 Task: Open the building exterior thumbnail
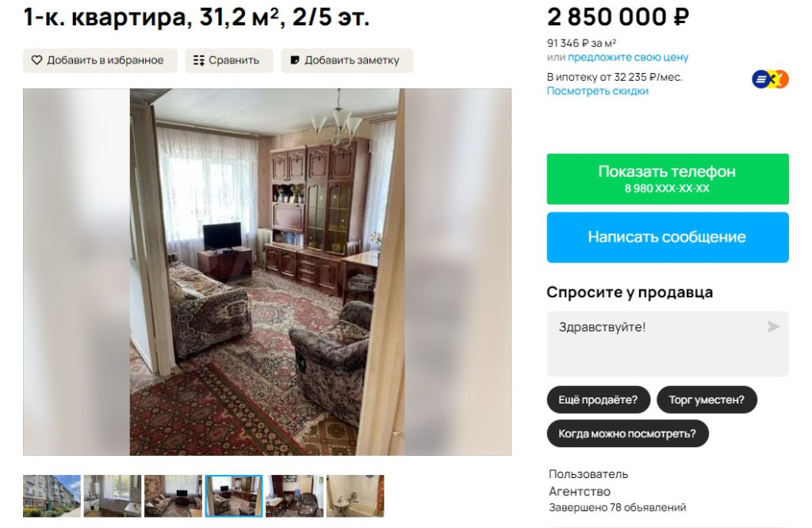click(52, 496)
